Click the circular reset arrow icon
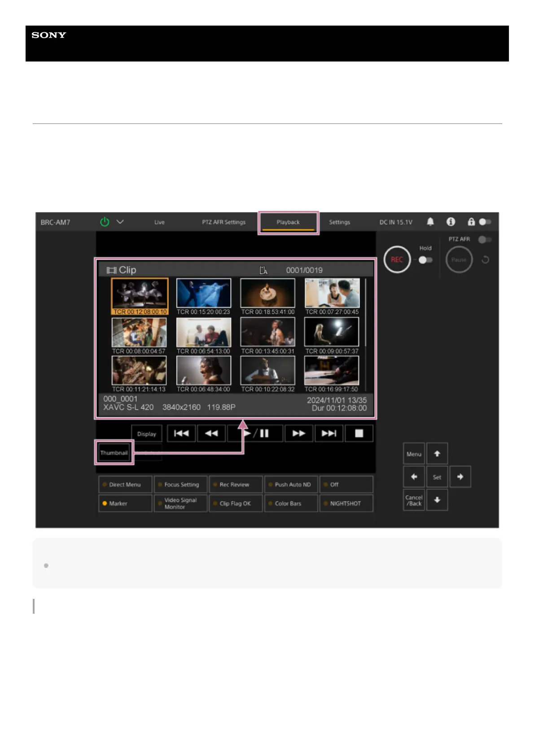534x756 pixels. point(485,259)
